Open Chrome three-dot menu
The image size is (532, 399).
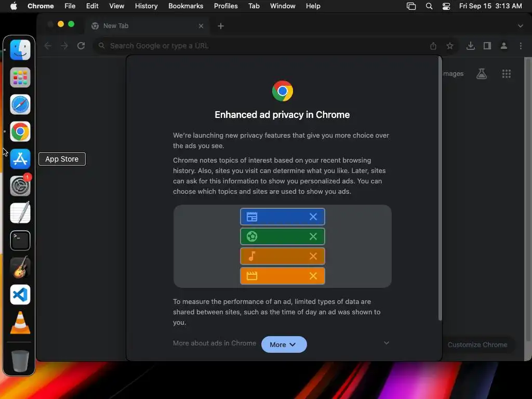(521, 46)
